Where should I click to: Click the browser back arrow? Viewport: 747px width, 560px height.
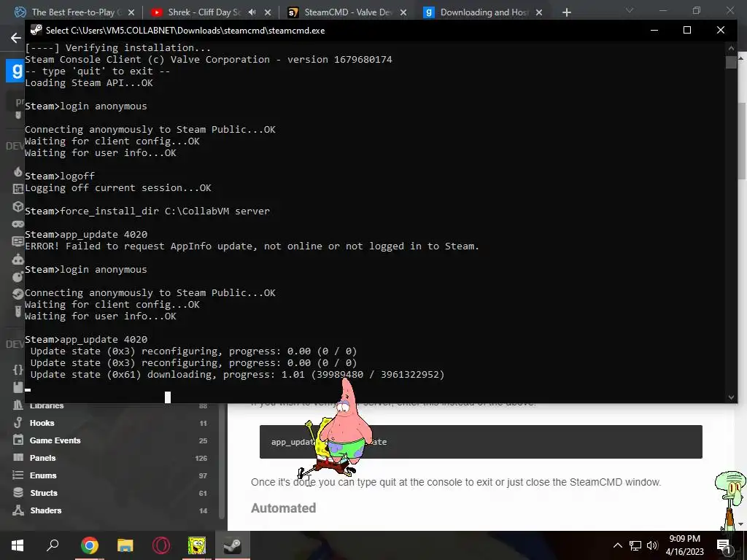point(16,38)
